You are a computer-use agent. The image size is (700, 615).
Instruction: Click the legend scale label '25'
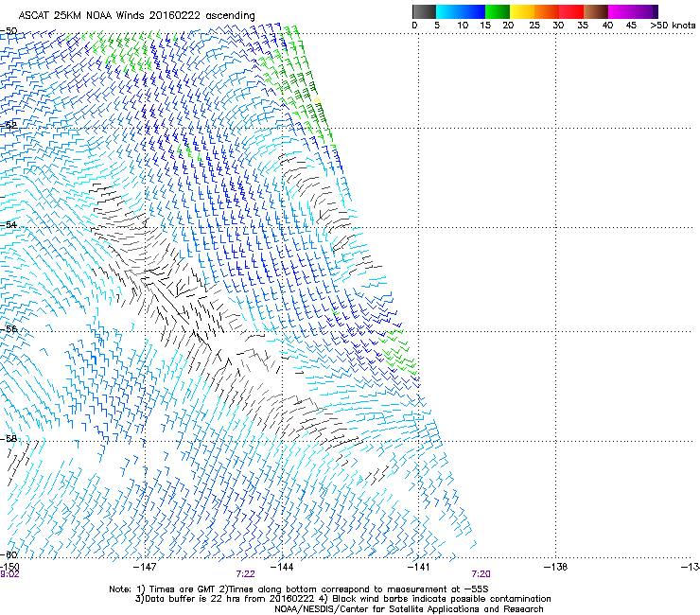(x=534, y=26)
